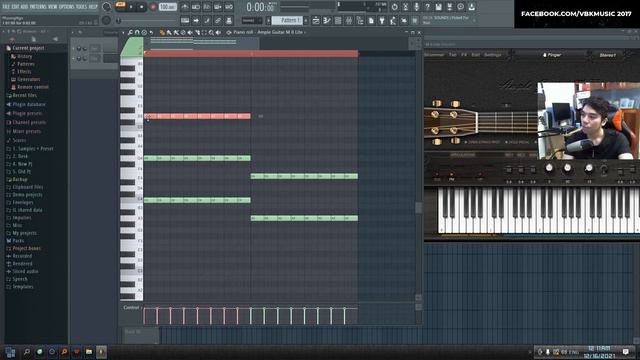This screenshot has width=640, height=360.
Task: Open the VIEW menu
Action: coord(53,7)
